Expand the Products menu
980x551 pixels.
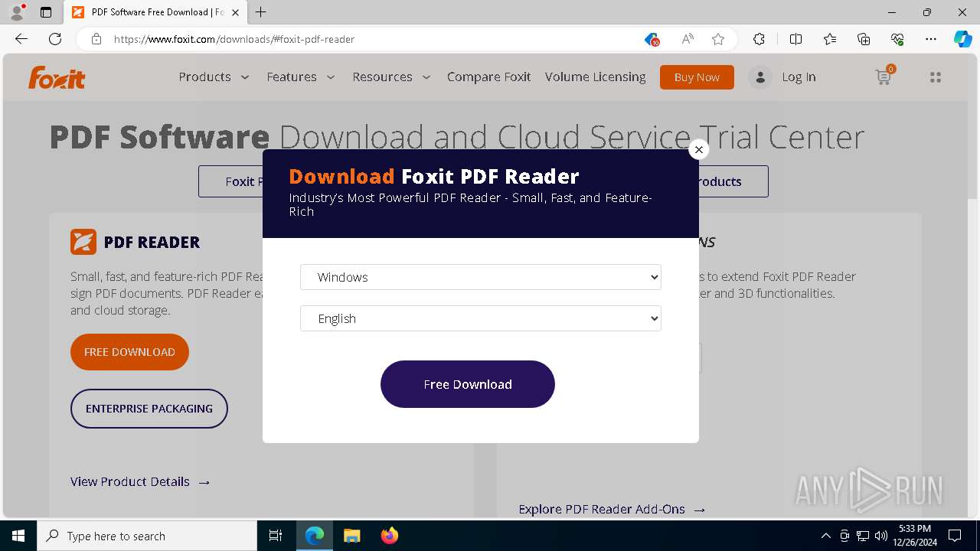click(214, 77)
